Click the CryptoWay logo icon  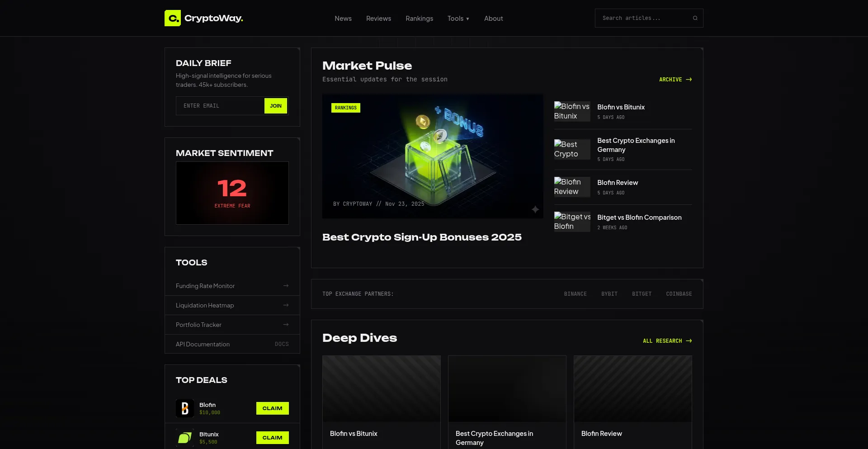tap(172, 18)
